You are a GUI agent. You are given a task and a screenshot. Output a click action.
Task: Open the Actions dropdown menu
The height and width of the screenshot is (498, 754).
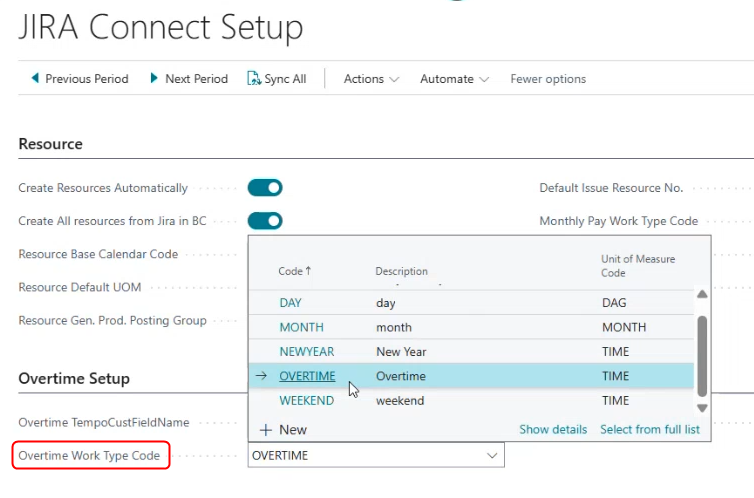click(371, 79)
